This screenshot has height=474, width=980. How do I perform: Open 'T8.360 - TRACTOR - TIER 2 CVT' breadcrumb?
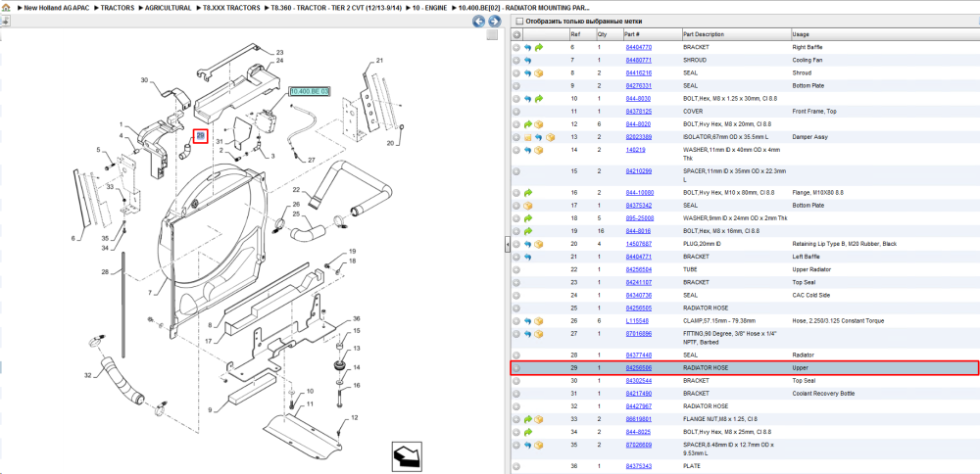point(334,9)
